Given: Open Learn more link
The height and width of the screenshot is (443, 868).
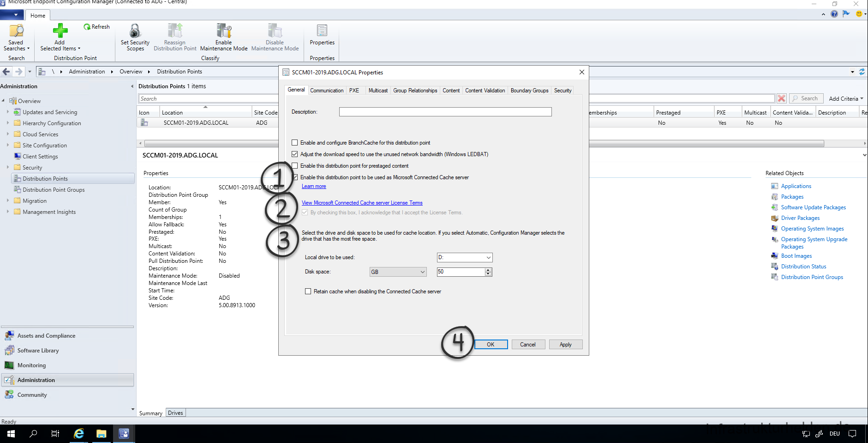Looking at the screenshot, I should click(x=314, y=186).
